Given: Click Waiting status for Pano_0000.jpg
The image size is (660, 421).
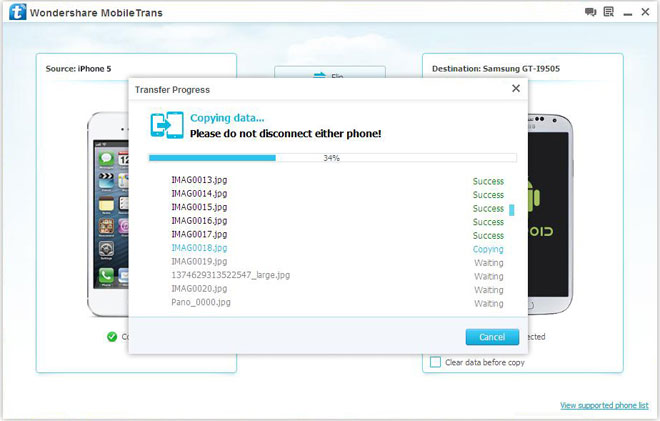Looking at the screenshot, I should (x=489, y=303).
